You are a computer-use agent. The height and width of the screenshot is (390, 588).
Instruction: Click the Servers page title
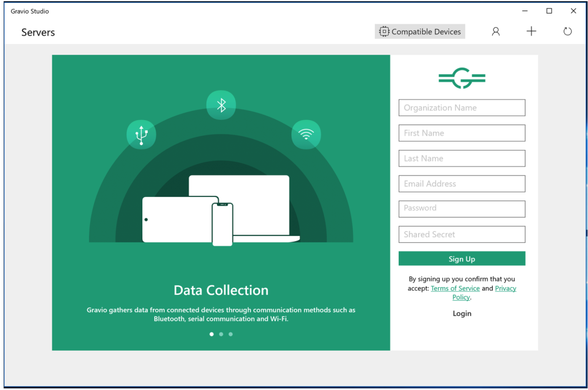click(x=38, y=32)
